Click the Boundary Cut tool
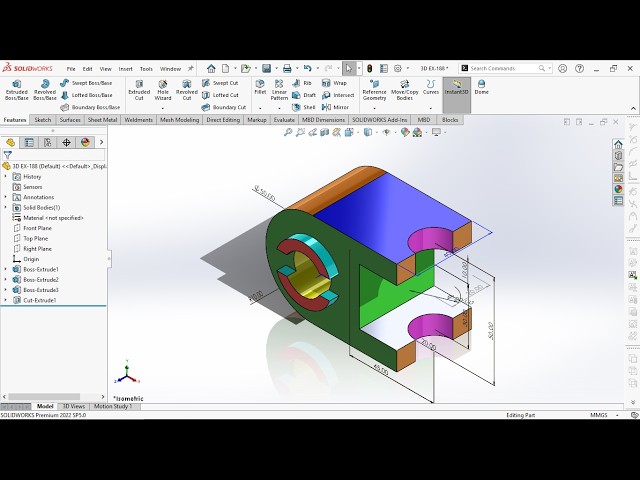The width and height of the screenshot is (640, 480). [224, 107]
